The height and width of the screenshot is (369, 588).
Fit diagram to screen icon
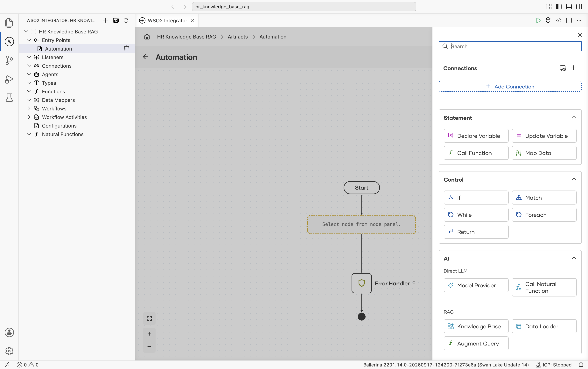[x=149, y=318]
